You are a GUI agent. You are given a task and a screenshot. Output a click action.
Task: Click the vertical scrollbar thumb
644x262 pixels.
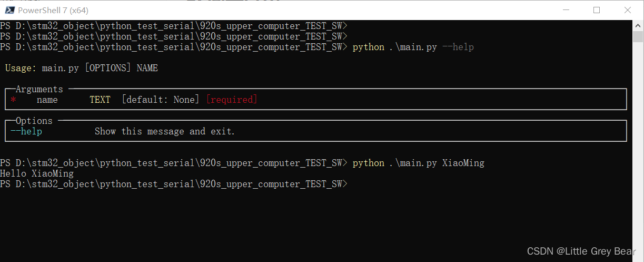(x=638, y=36)
